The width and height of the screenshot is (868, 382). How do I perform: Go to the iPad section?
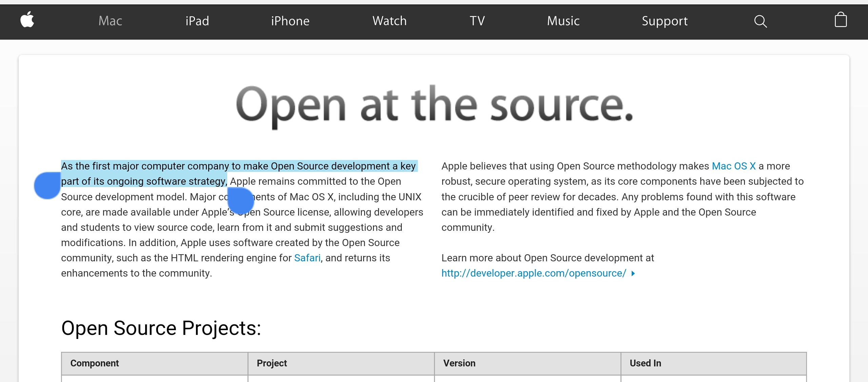coord(197,21)
